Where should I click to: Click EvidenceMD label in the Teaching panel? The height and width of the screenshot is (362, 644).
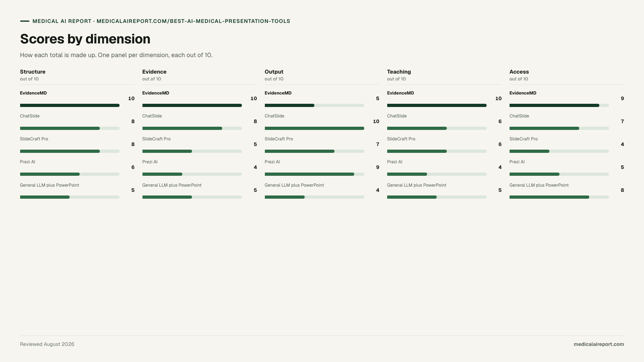pyautogui.click(x=400, y=93)
